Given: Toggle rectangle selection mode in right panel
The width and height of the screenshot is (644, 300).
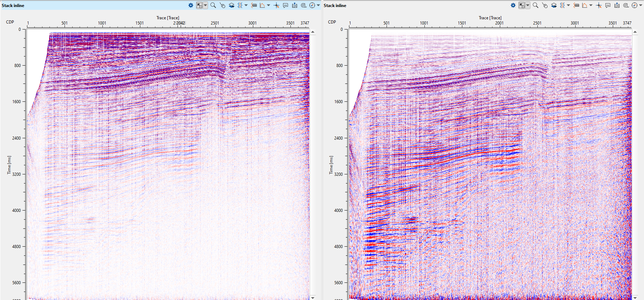Looking at the screenshot, I should (522, 5).
